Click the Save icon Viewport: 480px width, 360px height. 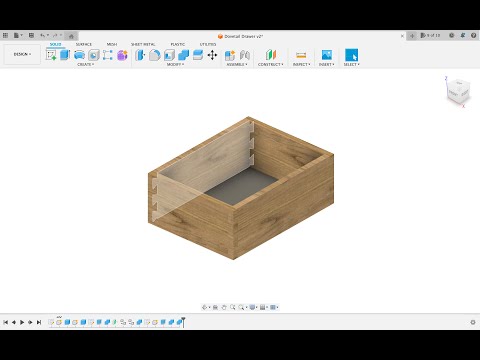(x=31, y=35)
